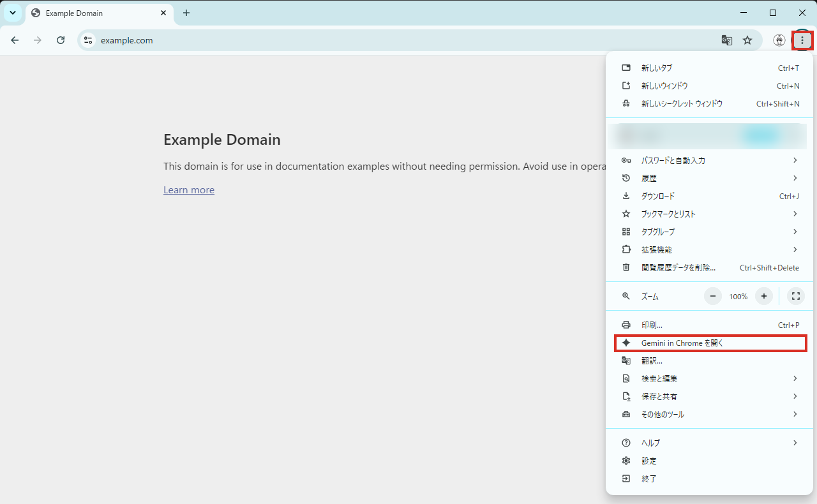This screenshot has width=817, height=504.
Task: Decrease zoom with the minus button
Action: pos(713,296)
